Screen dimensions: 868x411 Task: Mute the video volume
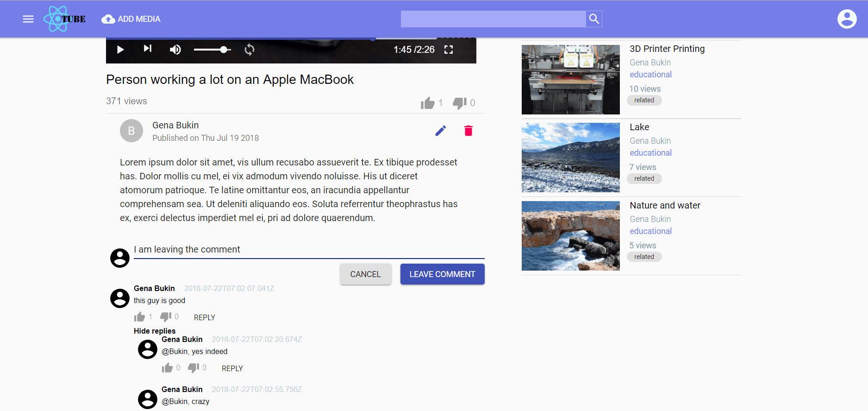pos(175,50)
